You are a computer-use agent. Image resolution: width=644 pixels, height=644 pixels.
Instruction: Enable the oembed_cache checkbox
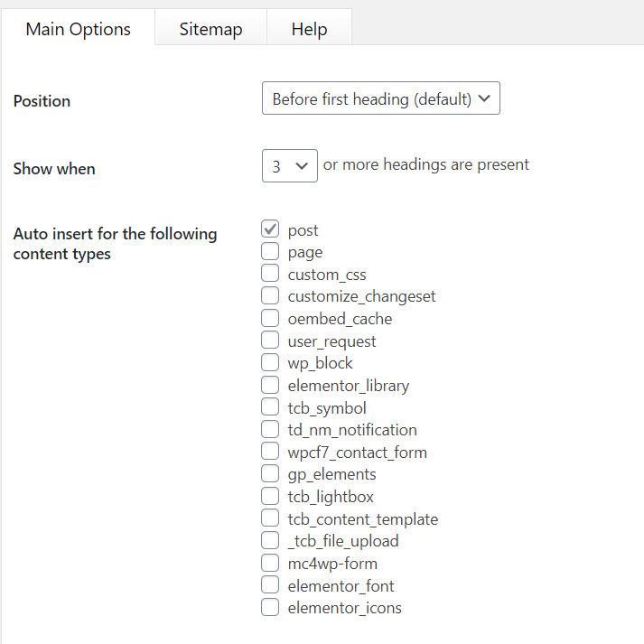[270, 318]
